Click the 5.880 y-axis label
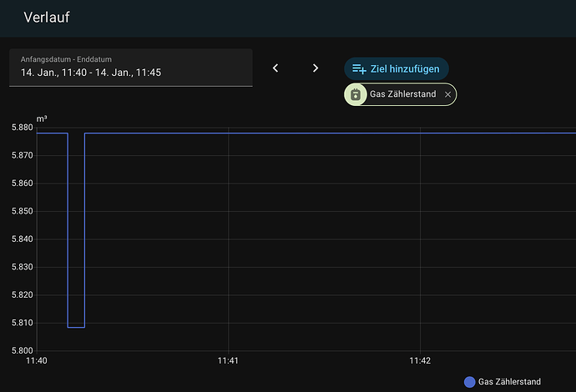The width and height of the screenshot is (576, 392). pos(22,128)
